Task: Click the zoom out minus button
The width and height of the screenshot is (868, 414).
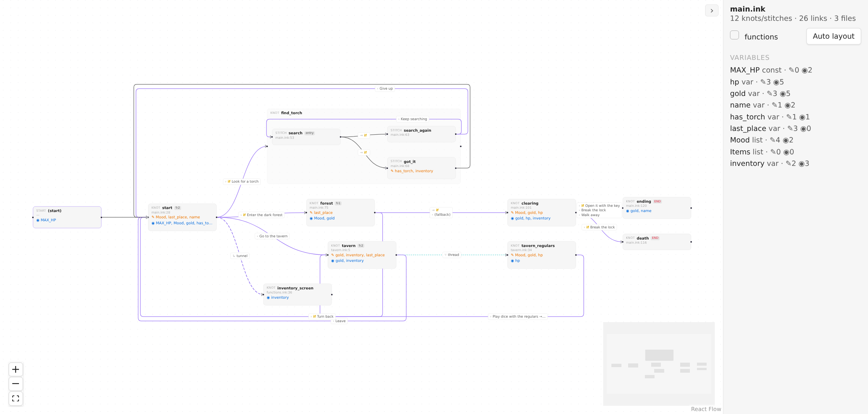Action: point(16,384)
